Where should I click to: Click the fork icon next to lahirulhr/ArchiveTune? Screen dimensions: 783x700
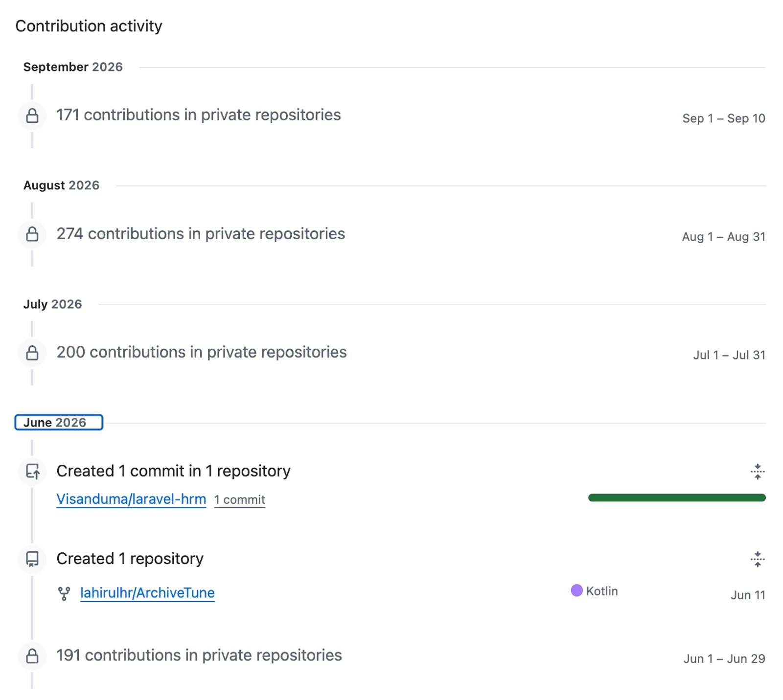64,593
